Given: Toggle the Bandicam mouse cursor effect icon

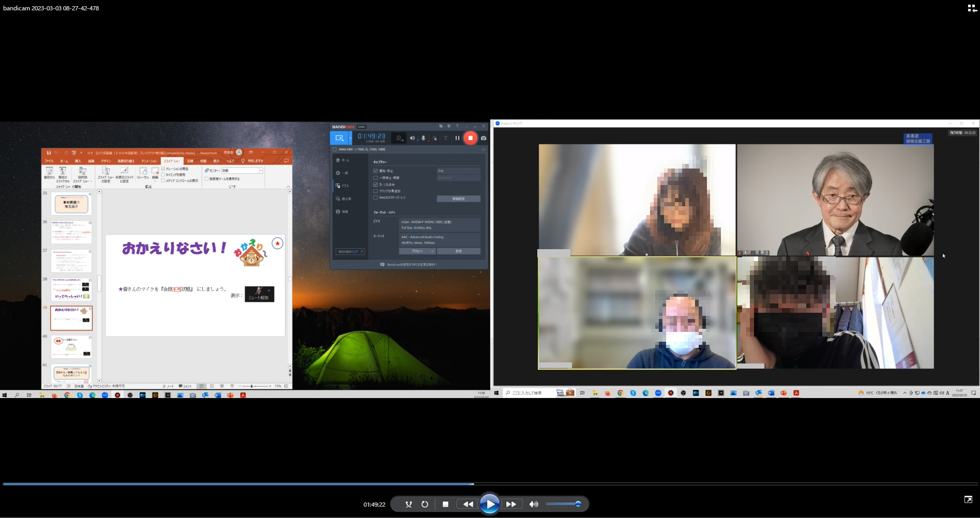Looking at the screenshot, I should (434, 138).
